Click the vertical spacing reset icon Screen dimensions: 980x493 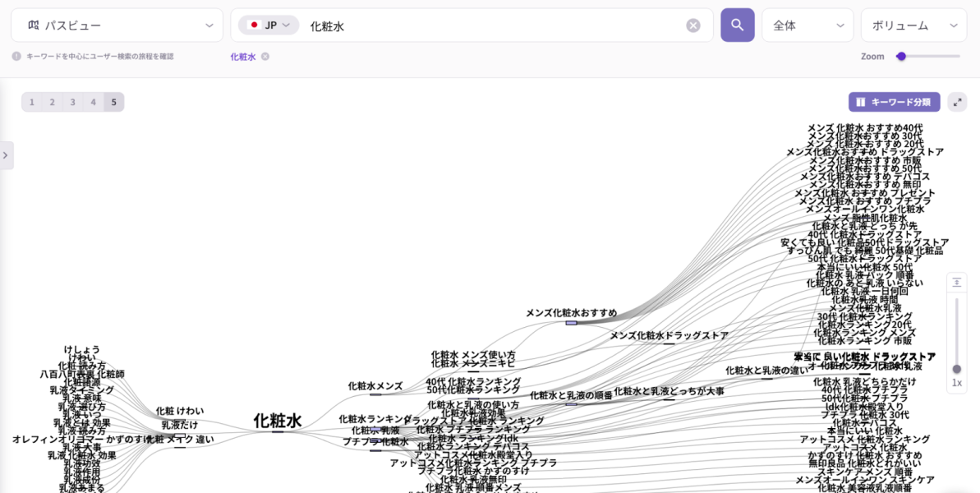pyautogui.click(x=957, y=283)
